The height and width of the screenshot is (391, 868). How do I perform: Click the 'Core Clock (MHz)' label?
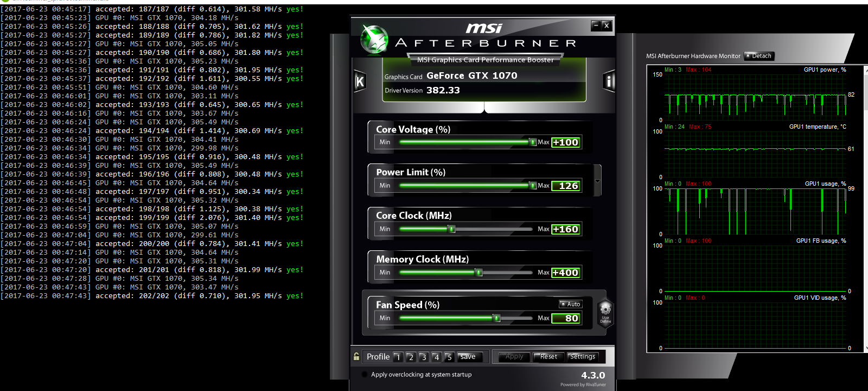(414, 216)
